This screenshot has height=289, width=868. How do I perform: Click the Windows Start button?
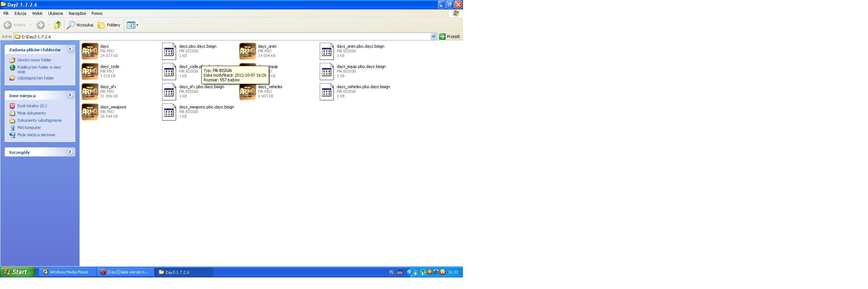pyautogui.click(x=18, y=272)
